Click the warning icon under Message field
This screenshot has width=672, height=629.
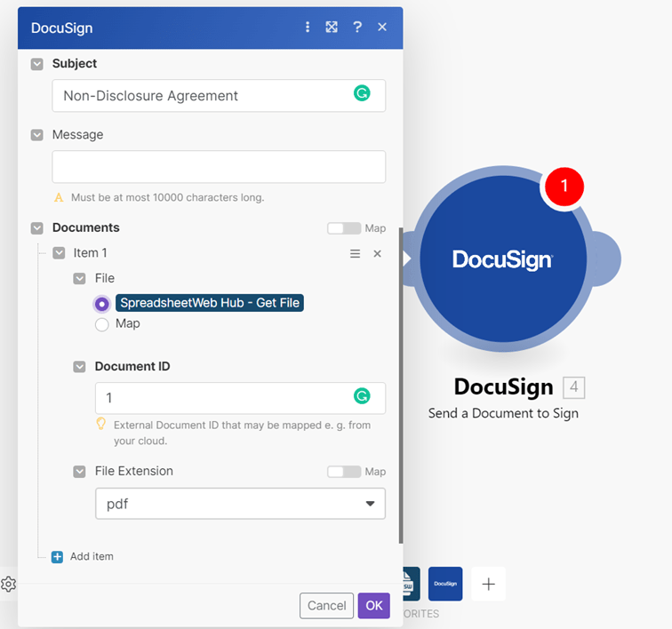(59, 197)
